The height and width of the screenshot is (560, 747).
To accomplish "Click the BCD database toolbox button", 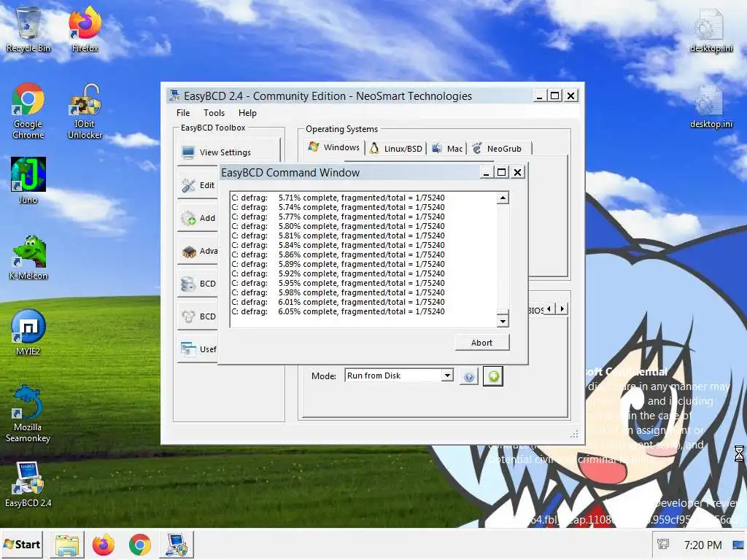I will pos(198,284).
